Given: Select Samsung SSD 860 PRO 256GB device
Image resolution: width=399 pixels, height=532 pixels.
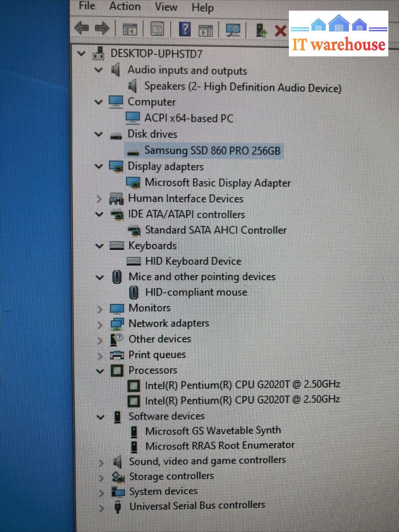Looking at the screenshot, I should click(x=212, y=151).
